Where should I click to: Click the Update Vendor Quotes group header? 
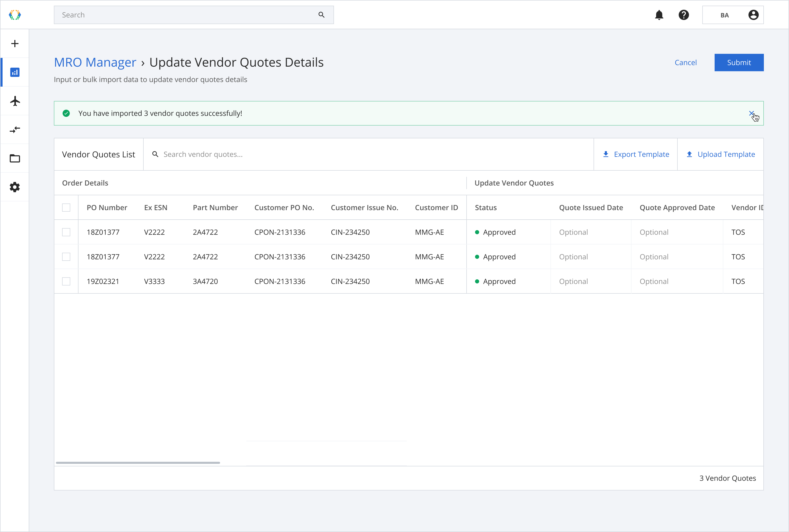point(514,183)
